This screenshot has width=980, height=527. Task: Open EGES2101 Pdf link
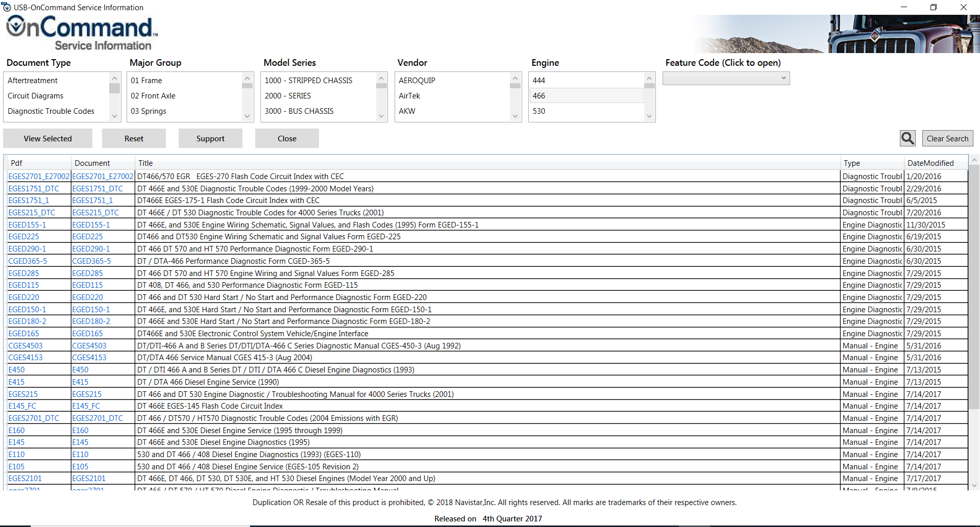click(x=25, y=478)
